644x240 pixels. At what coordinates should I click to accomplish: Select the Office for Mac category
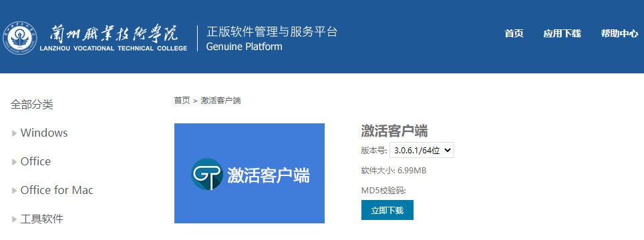tap(57, 190)
